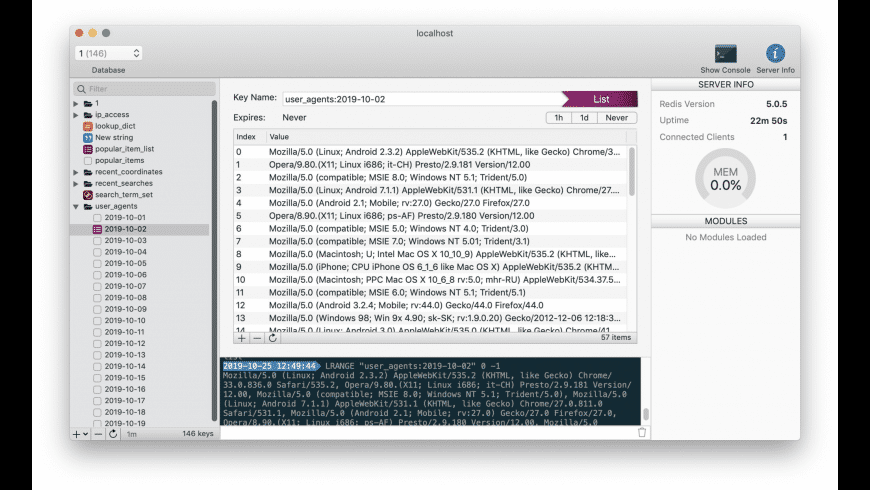The height and width of the screenshot is (490, 870).
Task: Click the folder icon named 1
Action: (88, 103)
